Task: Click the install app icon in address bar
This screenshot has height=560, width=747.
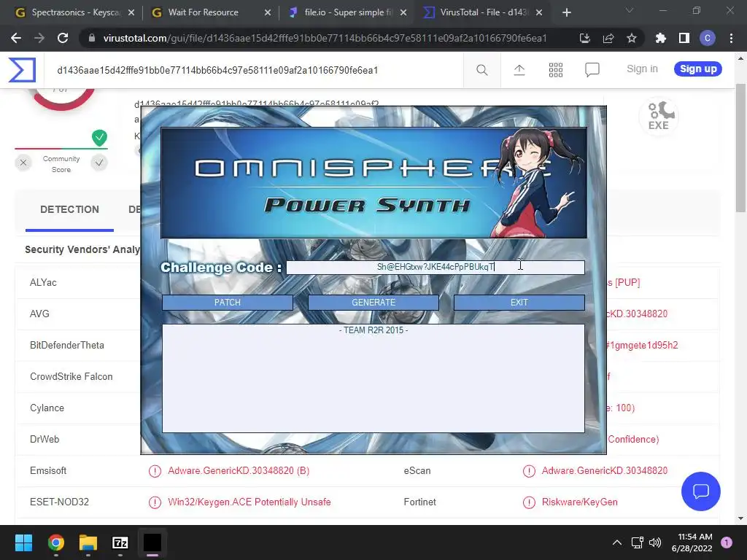Action: click(584, 38)
